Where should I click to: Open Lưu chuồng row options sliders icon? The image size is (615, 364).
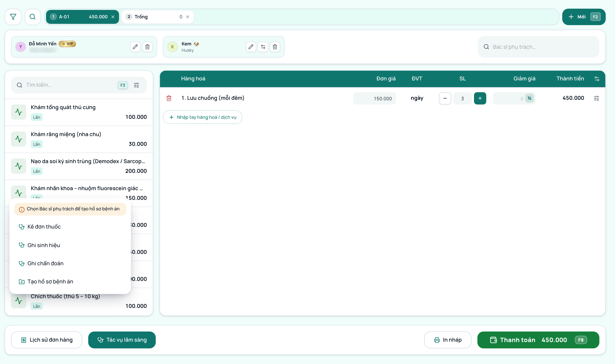coord(596,98)
